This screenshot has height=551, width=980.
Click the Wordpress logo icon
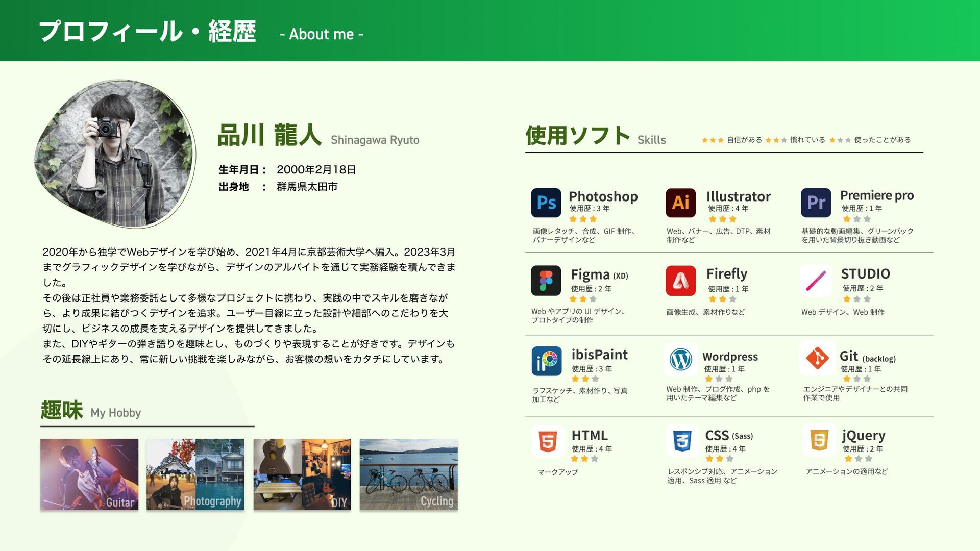(x=680, y=359)
